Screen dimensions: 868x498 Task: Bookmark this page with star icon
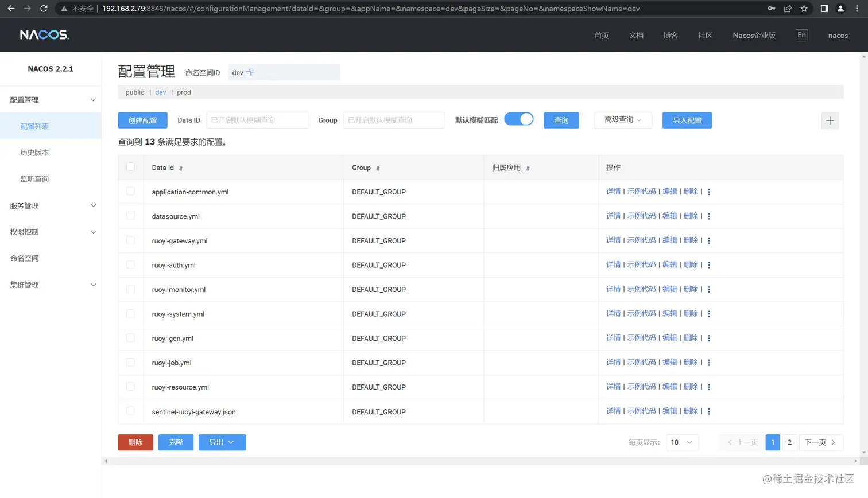click(x=804, y=9)
